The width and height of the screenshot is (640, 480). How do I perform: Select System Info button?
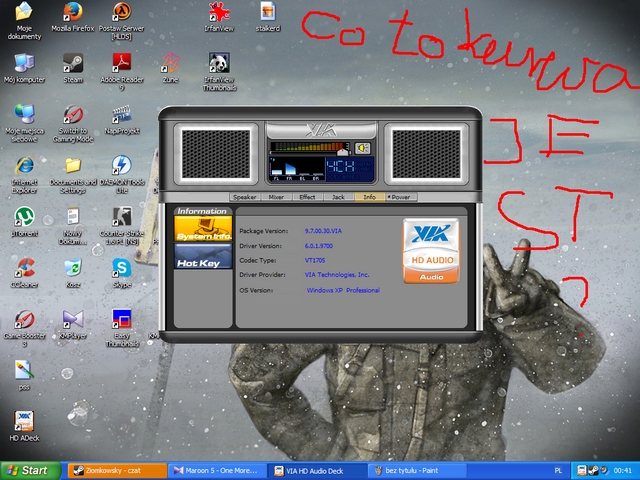pyautogui.click(x=203, y=229)
